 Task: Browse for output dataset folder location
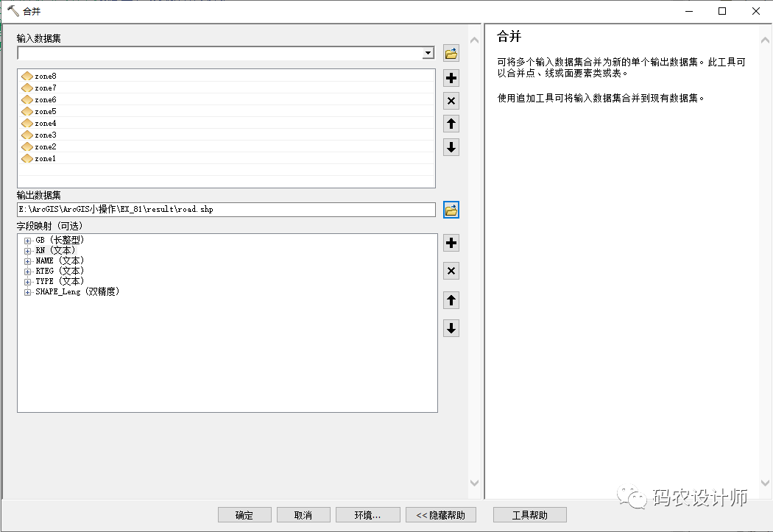tap(451, 210)
